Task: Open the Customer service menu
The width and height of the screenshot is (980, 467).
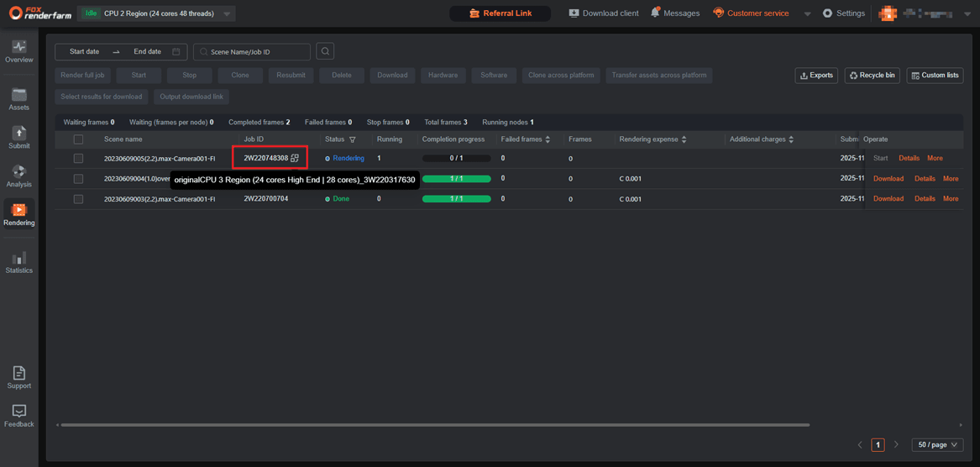Action: click(x=751, y=13)
